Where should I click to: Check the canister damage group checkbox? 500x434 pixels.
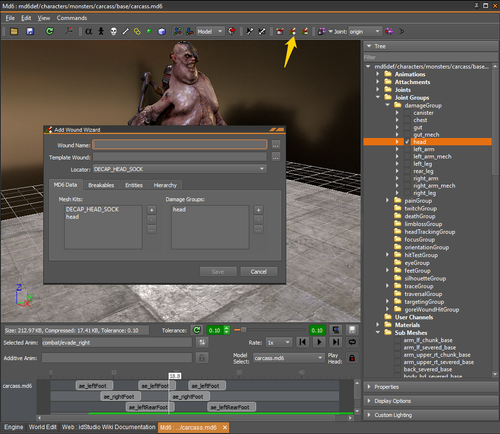tap(407, 113)
